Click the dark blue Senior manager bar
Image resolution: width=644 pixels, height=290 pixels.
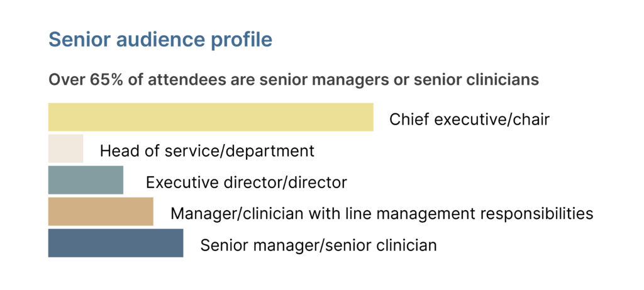[116, 243]
